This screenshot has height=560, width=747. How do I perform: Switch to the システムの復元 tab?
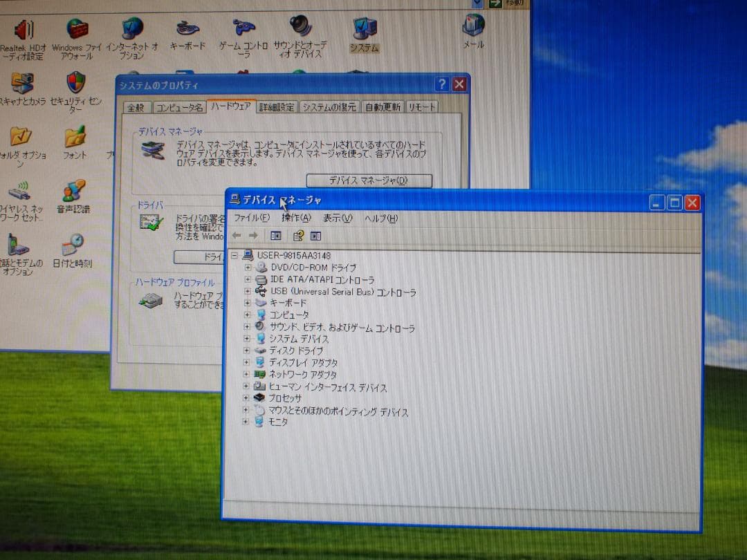coord(330,107)
